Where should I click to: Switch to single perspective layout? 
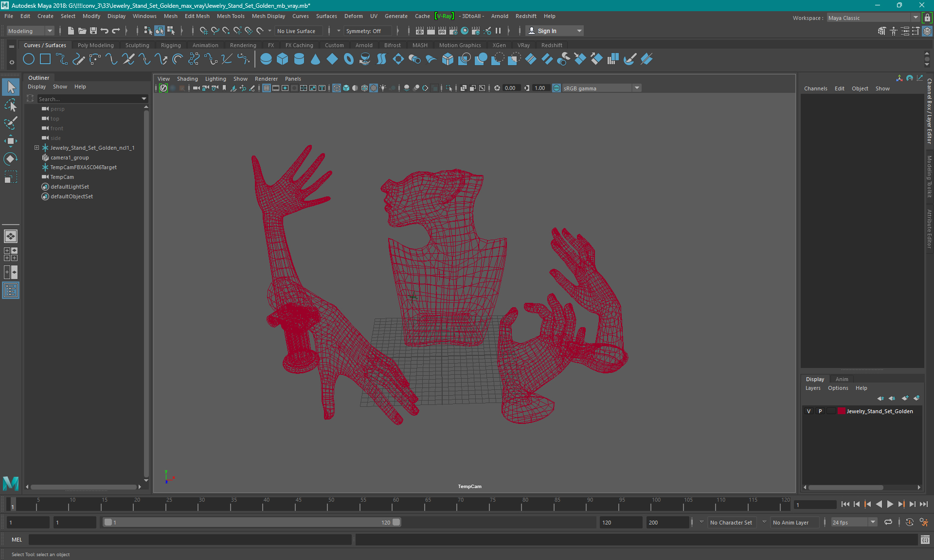pos(11,236)
